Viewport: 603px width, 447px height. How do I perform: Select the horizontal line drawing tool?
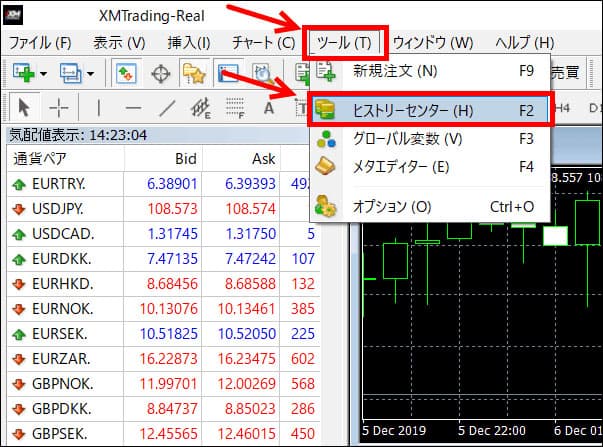133,108
